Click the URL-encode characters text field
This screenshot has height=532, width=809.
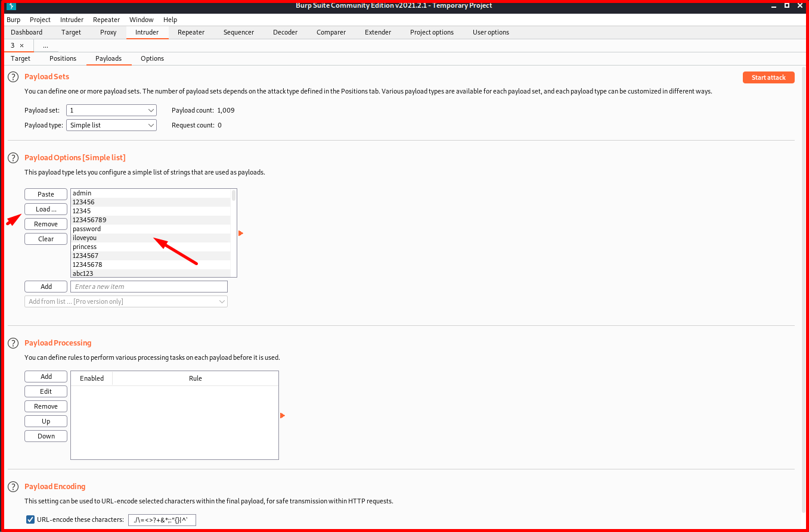(x=162, y=520)
